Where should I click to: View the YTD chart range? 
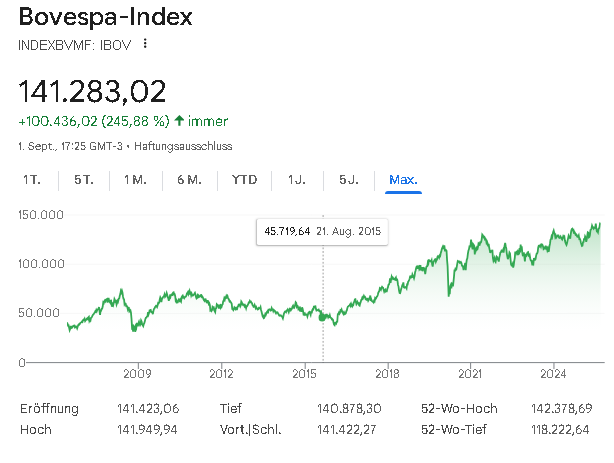pos(244,180)
